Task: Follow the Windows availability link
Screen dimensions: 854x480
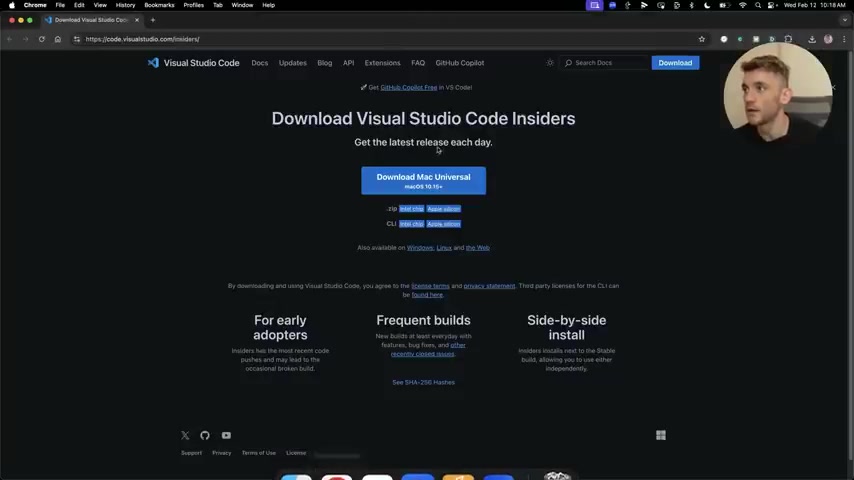Action: [420, 247]
